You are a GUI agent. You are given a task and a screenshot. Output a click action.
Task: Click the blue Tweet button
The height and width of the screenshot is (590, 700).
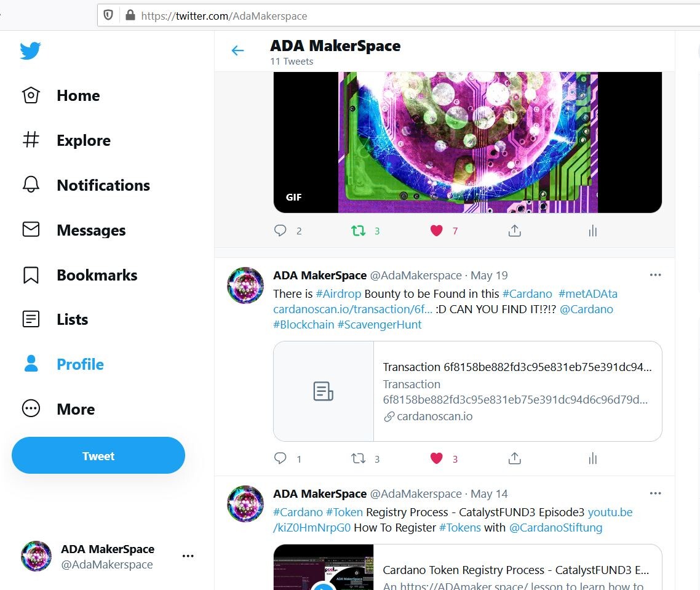click(98, 455)
